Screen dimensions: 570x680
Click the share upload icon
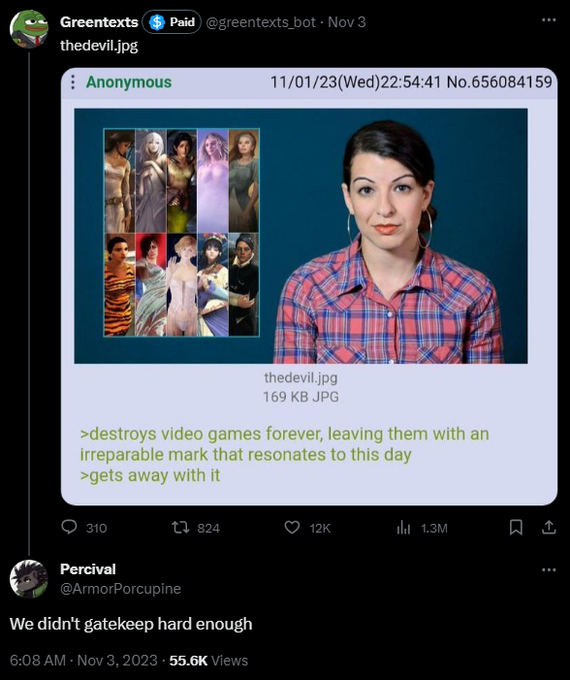(x=549, y=527)
